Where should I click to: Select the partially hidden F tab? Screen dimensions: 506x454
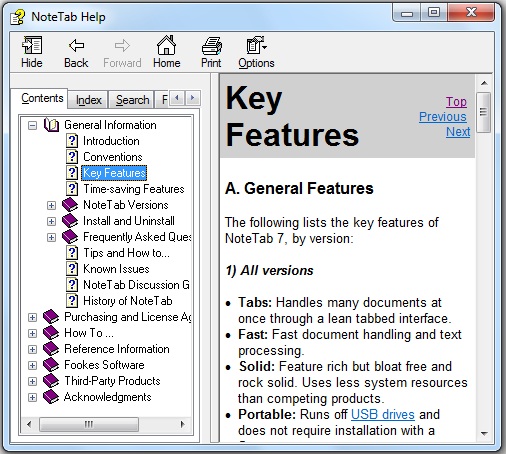(163, 100)
